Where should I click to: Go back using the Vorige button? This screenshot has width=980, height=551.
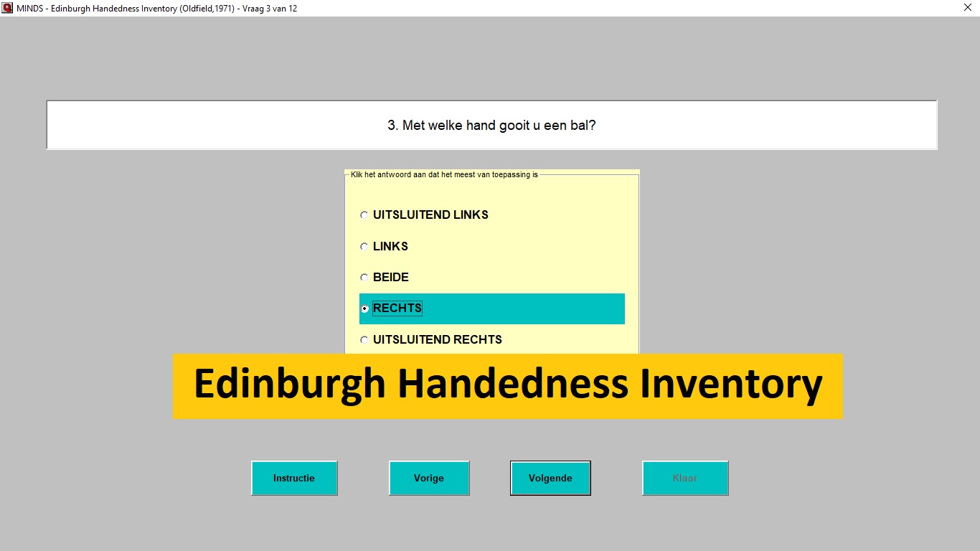click(429, 478)
